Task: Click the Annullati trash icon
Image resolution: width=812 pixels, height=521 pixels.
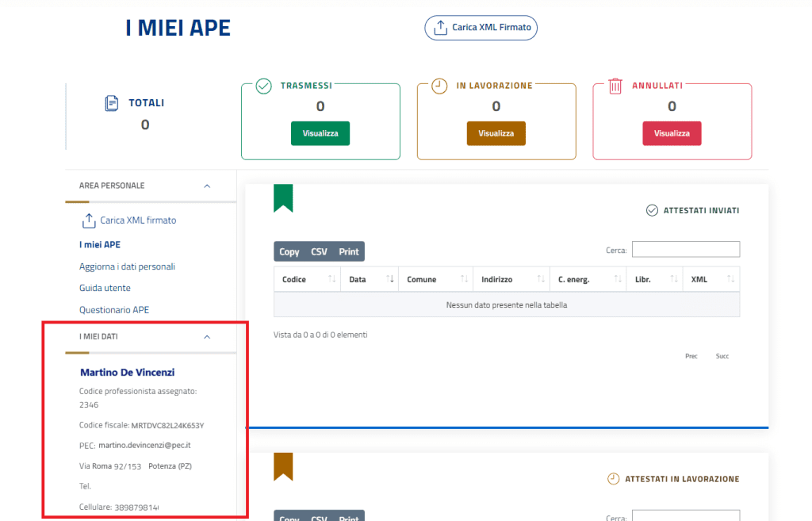Action: click(615, 86)
